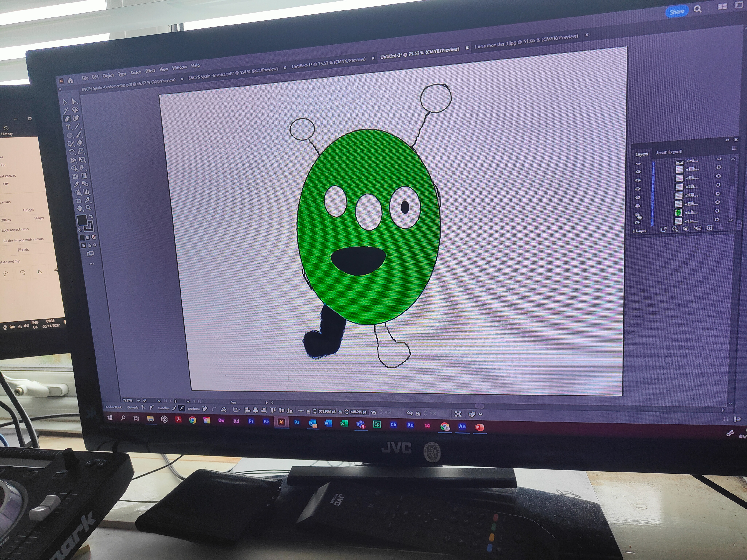Open the Window menu

click(x=179, y=67)
